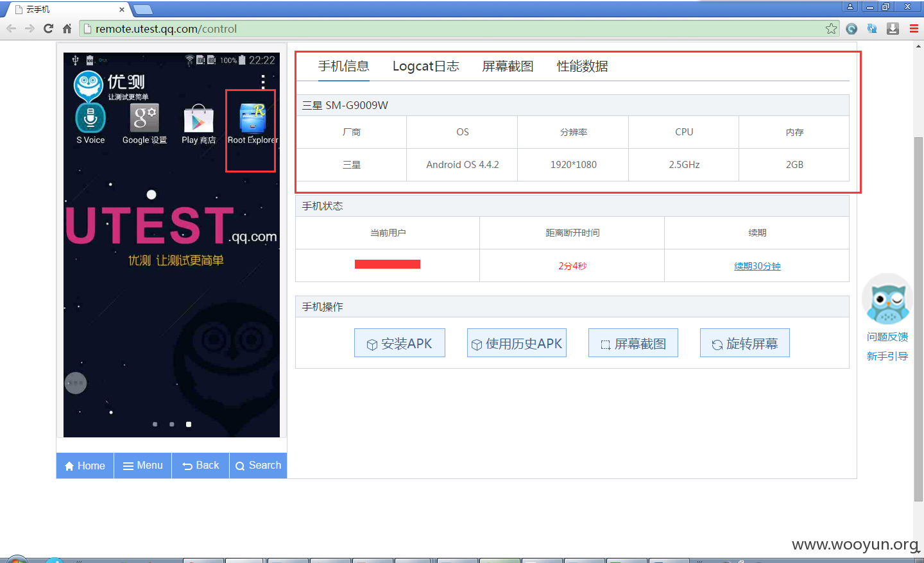Click the 续期 column header
Image resolution: width=924 pixels, height=563 pixels.
pyautogui.click(x=757, y=233)
